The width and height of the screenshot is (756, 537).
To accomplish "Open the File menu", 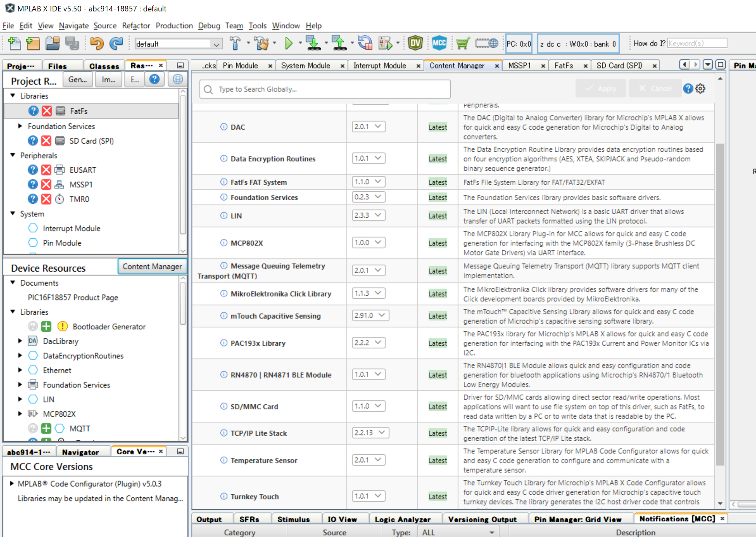I will point(8,26).
